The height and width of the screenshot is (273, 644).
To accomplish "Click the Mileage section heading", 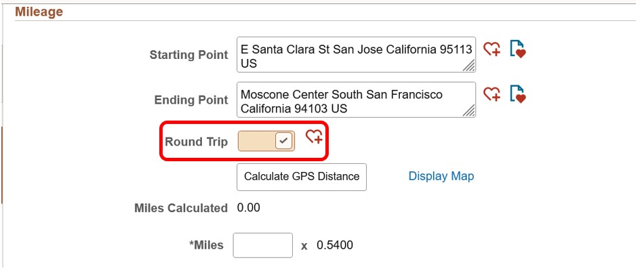I will (39, 12).
